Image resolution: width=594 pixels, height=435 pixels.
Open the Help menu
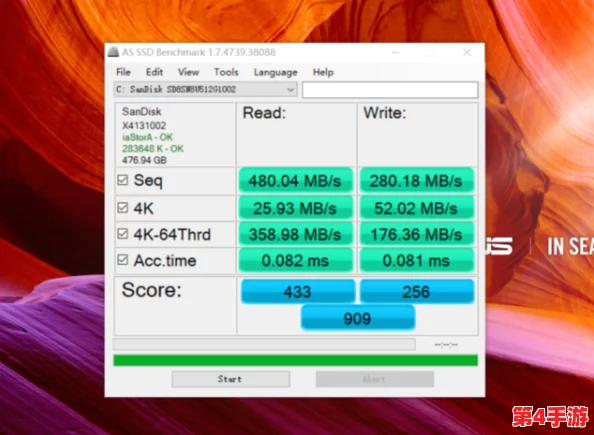coord(323,72)
